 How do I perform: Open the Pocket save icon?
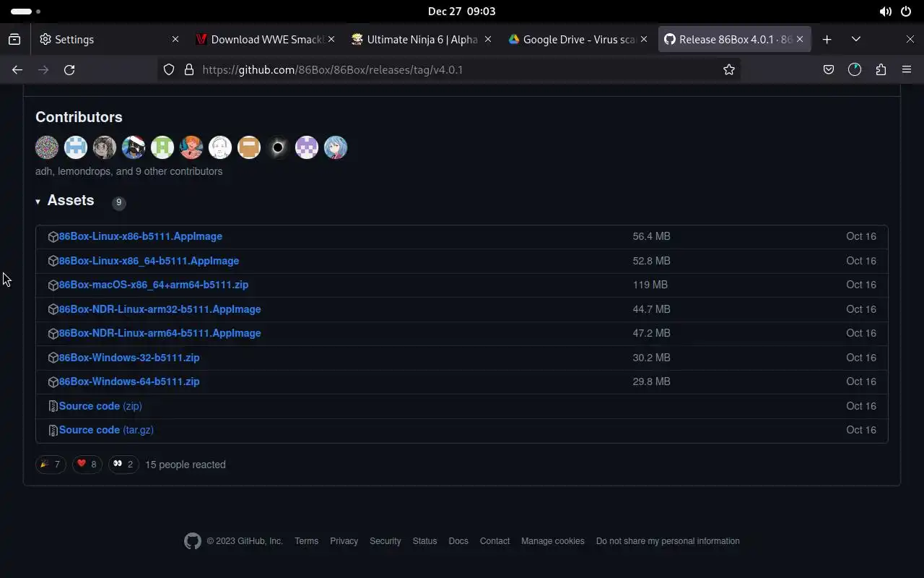point(829,69)
